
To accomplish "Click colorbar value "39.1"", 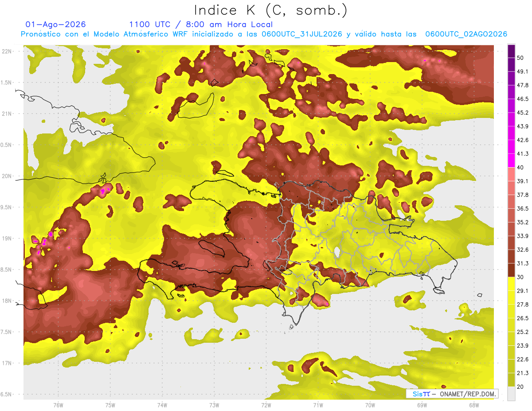I will pos(522,181).
